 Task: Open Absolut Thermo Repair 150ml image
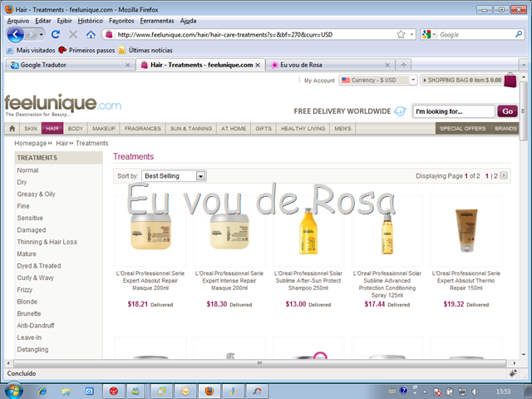click(x=466, y=231)
